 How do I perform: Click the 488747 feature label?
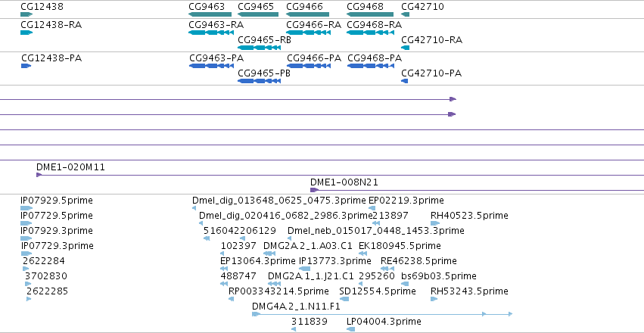tap(238, 276)
